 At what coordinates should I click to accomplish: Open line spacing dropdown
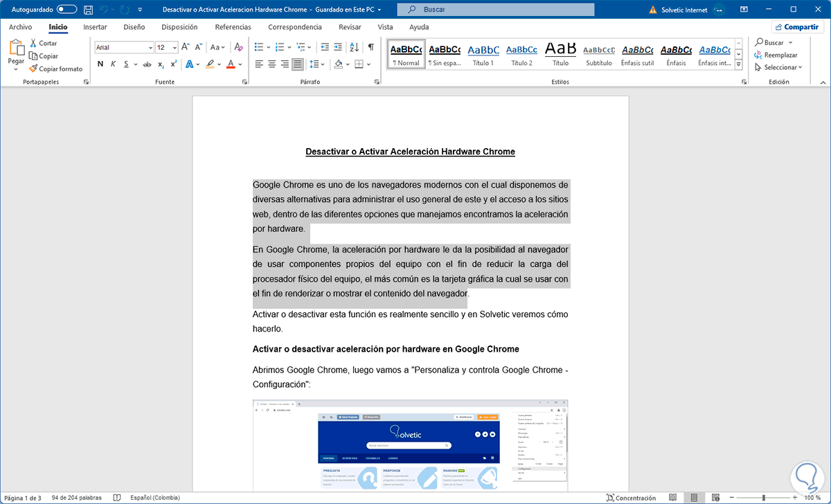click(317, 64)
